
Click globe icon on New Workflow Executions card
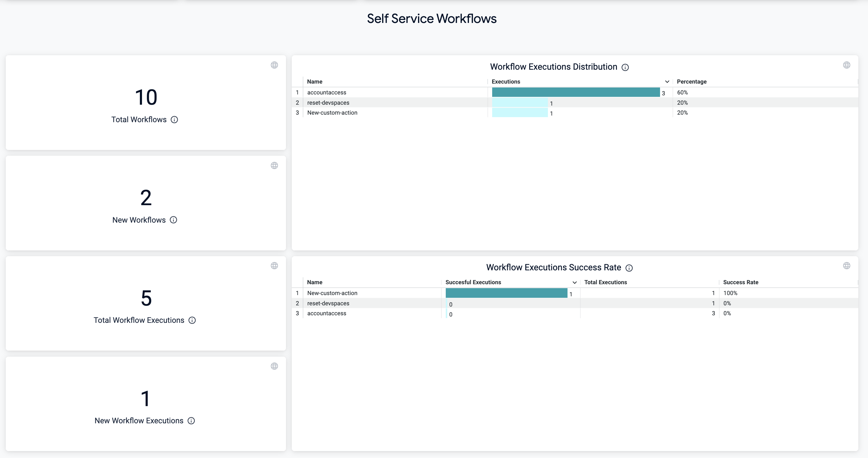pos(274,366)
